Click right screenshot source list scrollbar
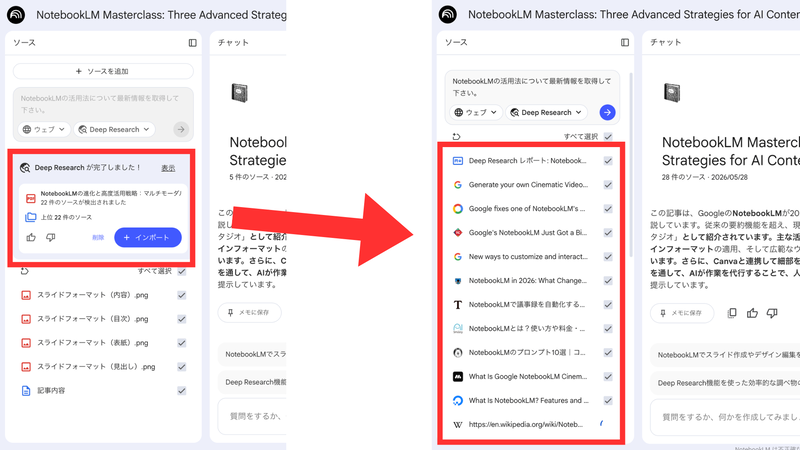The image size is (800, 450). [x=631, y=164]
